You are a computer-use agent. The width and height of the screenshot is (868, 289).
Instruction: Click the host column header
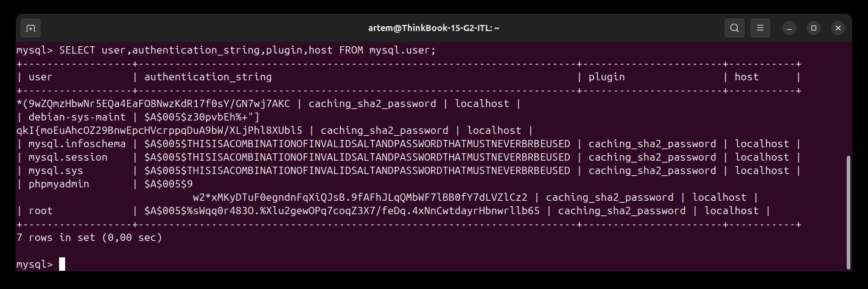click(746, 77)
